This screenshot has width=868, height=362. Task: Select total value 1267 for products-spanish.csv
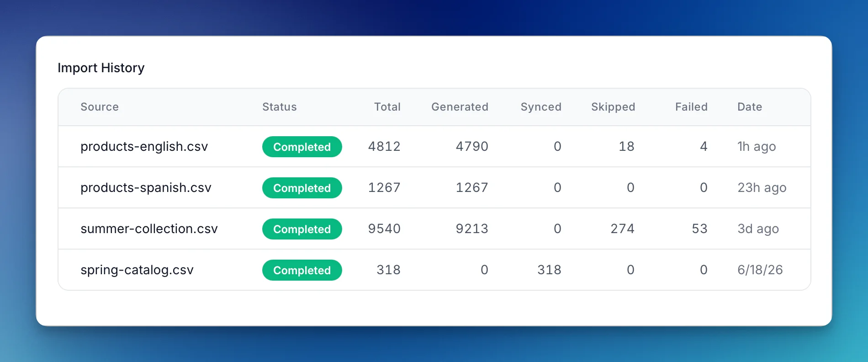click(384, 187)
